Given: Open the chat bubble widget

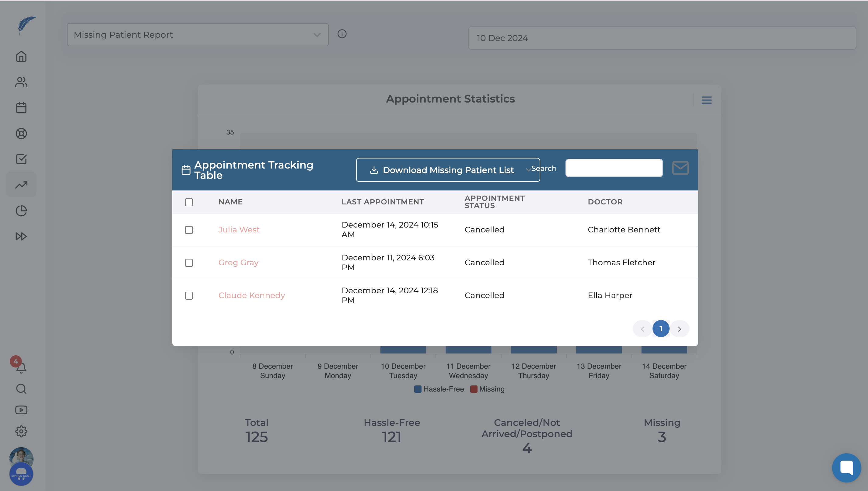Looking at the screenshot, I should coord(846,467).
